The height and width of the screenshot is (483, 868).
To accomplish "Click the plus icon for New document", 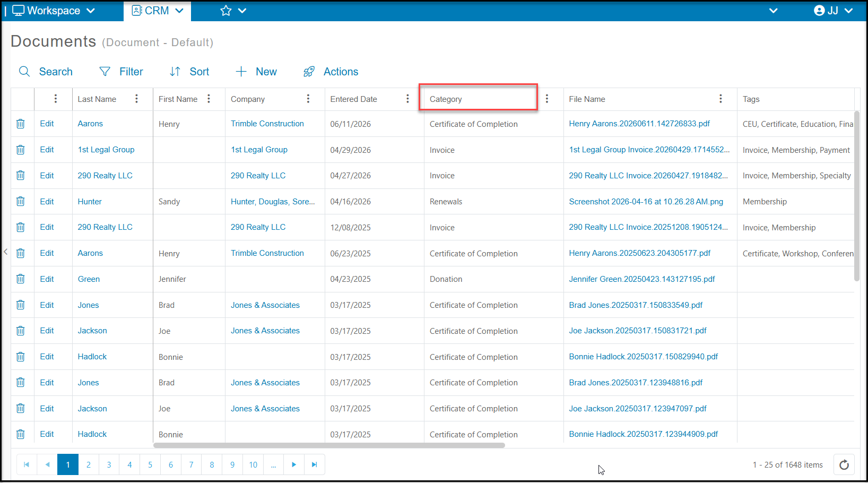I will [x=241, y=72].
